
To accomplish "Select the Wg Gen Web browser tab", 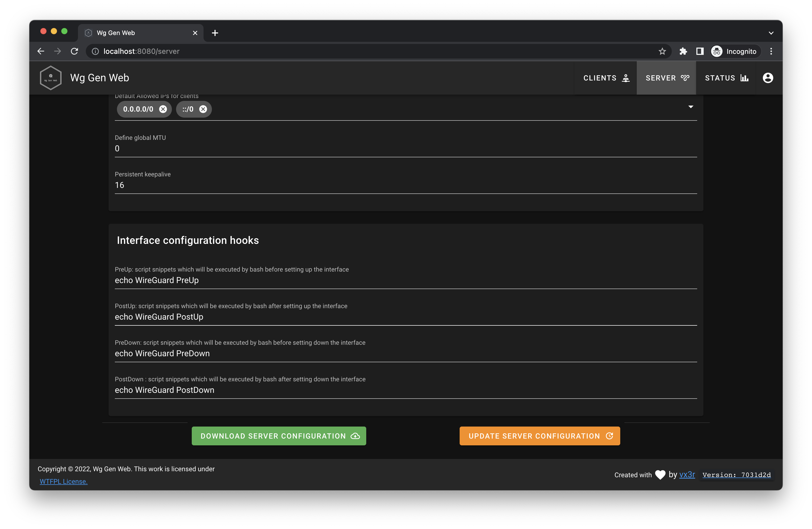I will [140, 33].
